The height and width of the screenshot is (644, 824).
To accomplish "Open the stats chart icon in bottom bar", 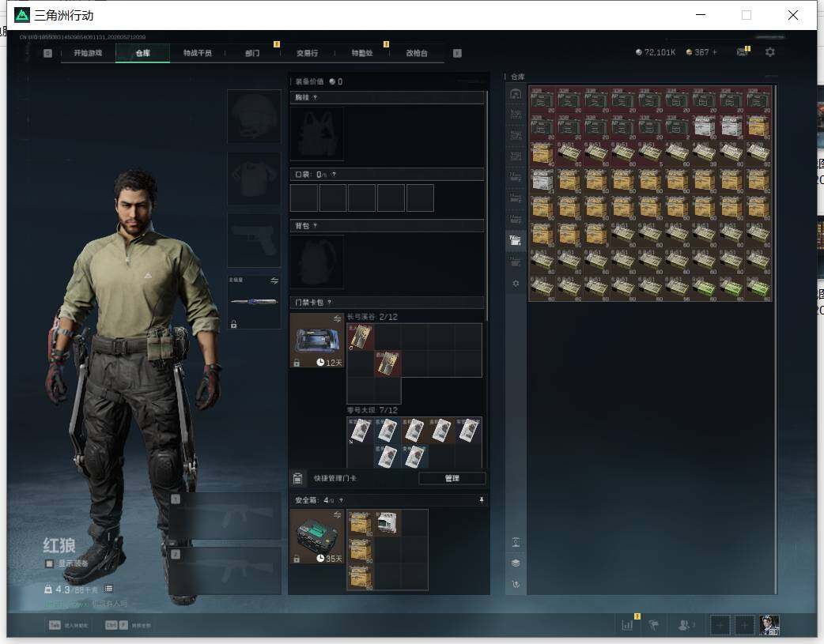I will point(627,625).
